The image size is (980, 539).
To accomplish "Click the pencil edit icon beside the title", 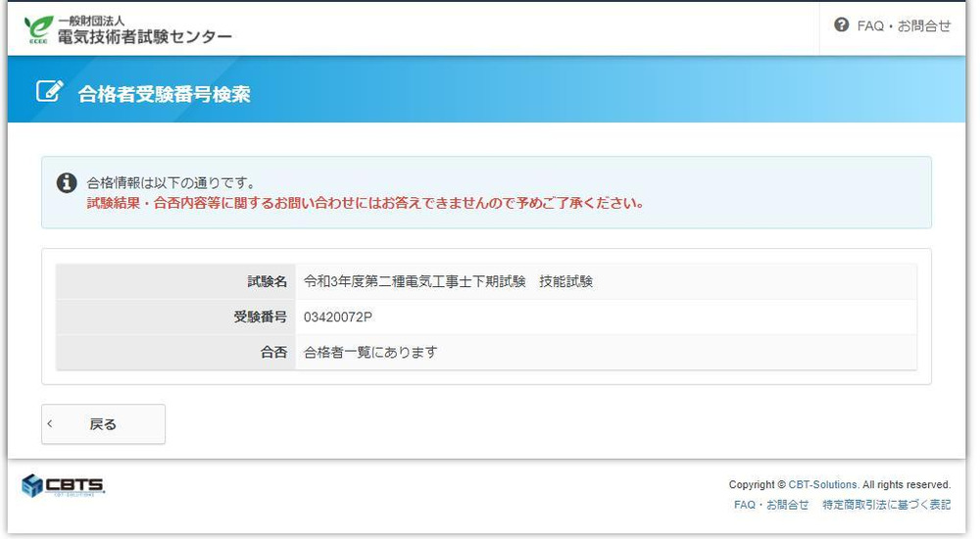I will [49, 92].
